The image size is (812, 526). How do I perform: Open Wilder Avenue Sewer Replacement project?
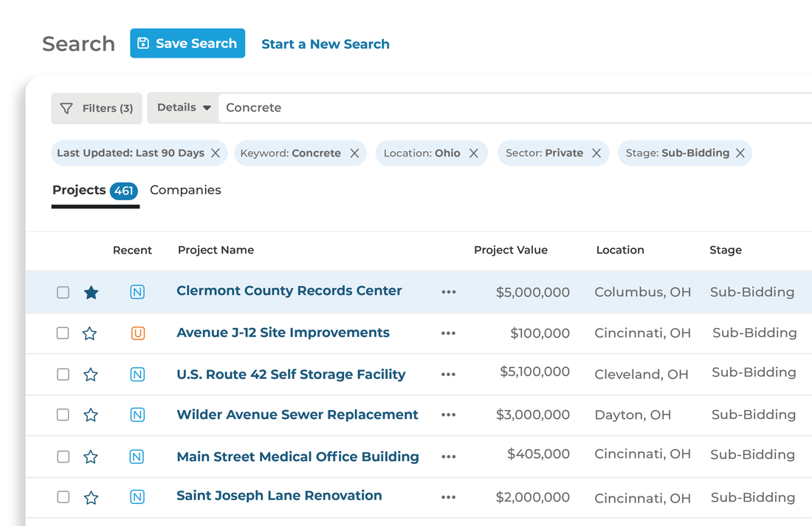point(297,414)
